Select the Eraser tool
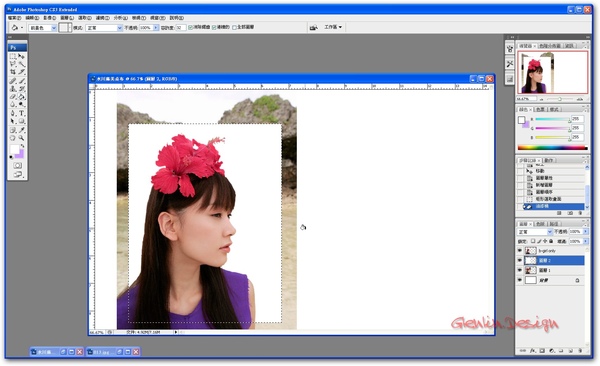This screenshot has height=366, width=600. pyautogui.click(x=13, y=96)
